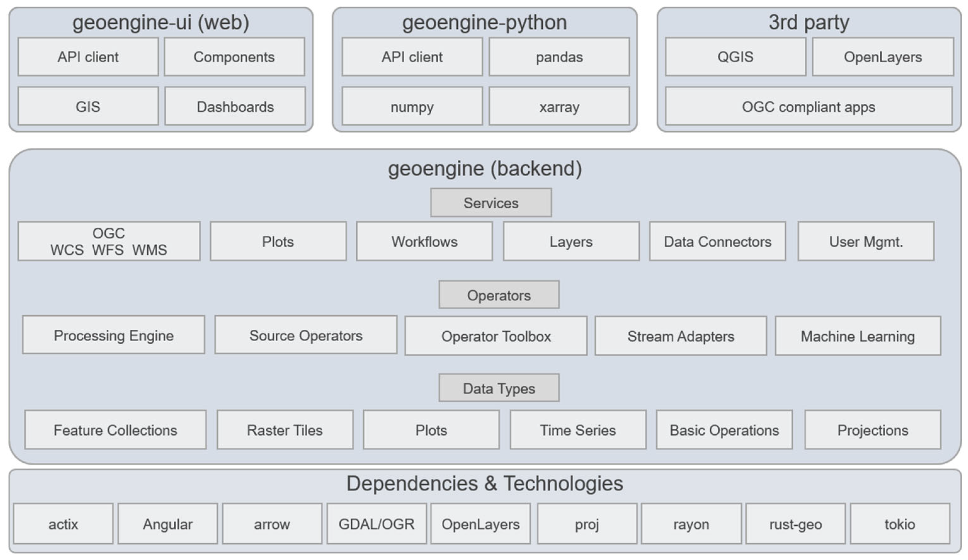Click the Operators header label

[x=499, y=295]
